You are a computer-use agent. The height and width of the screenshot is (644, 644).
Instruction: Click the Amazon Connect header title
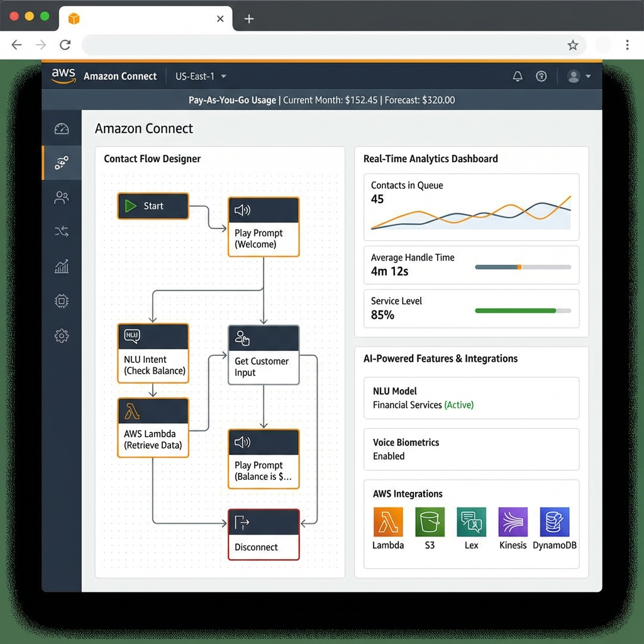point(120,76)
